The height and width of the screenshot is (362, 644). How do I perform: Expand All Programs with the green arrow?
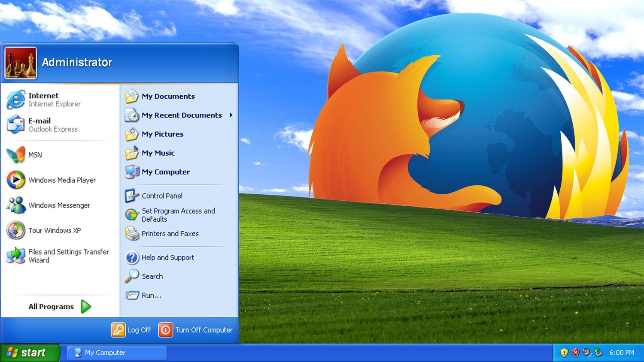pos(86,306)
